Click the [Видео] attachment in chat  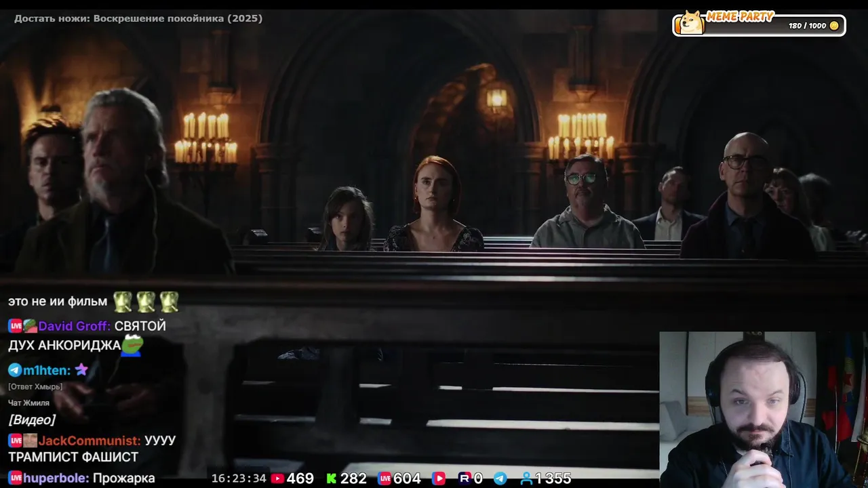coord(32,420)
